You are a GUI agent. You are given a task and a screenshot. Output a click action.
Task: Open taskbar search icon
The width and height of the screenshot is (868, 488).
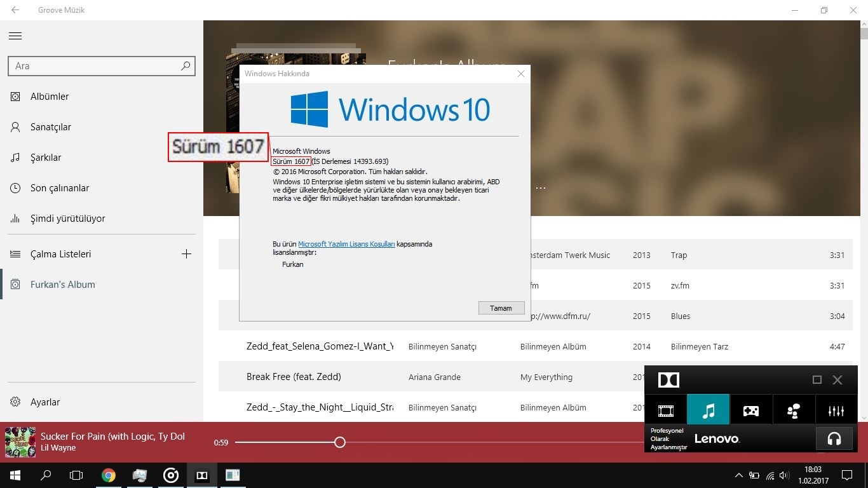46,475
